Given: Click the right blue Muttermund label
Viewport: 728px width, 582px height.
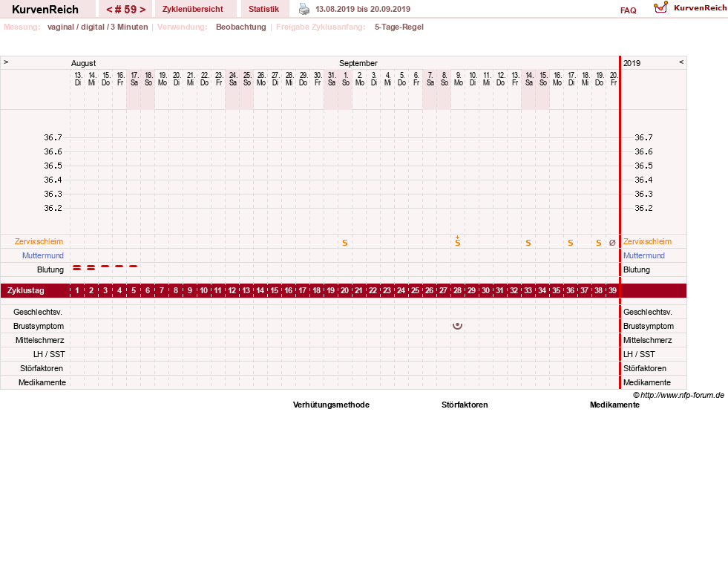Looking at the screenshot, I should tap(644, 255).
